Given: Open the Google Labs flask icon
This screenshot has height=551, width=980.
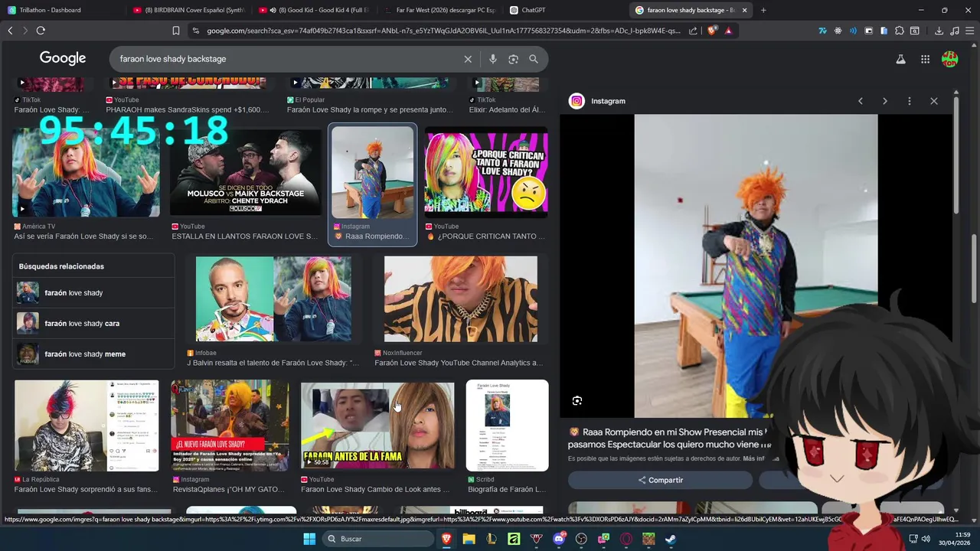Looking at the screenshot, I should 900,59.
